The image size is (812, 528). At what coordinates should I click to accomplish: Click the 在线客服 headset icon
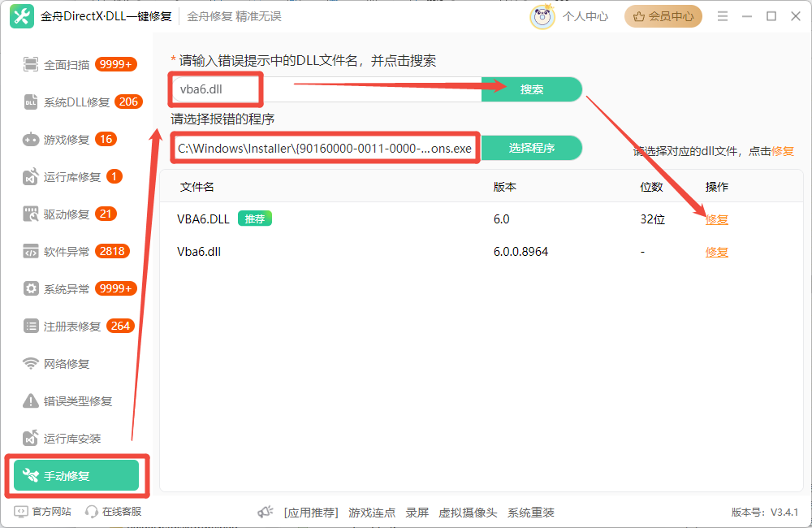(92, 512)
